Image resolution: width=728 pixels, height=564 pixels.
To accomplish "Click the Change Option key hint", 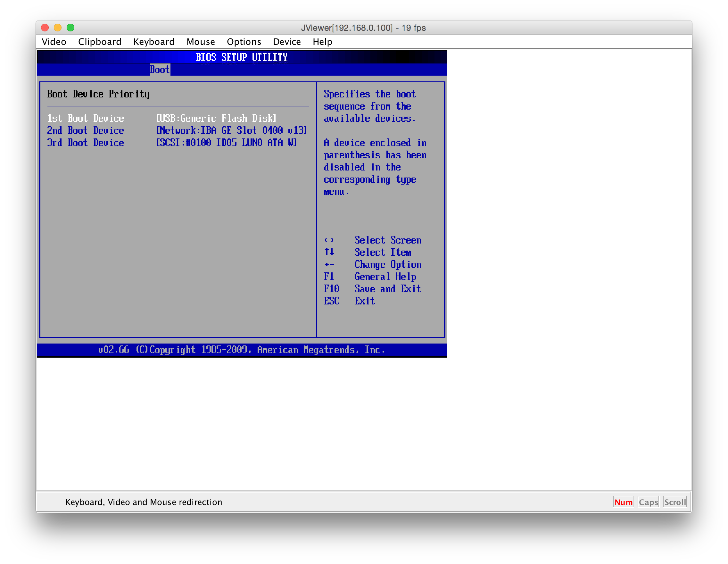I will tap(373, 265).
